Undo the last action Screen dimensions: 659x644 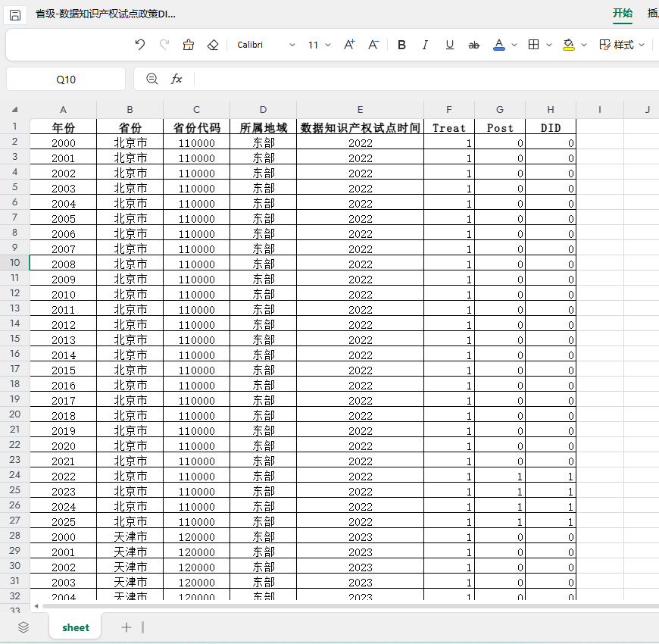click(140, 45)
